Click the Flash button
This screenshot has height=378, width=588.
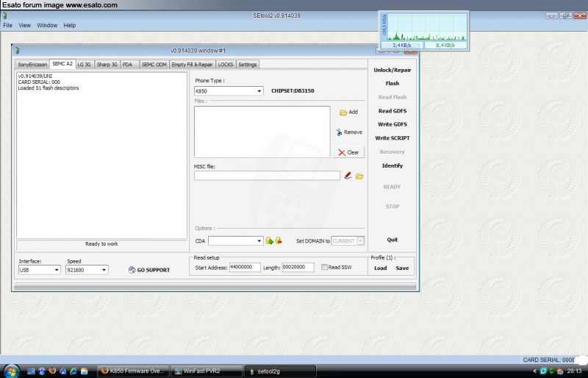[392, 83]
